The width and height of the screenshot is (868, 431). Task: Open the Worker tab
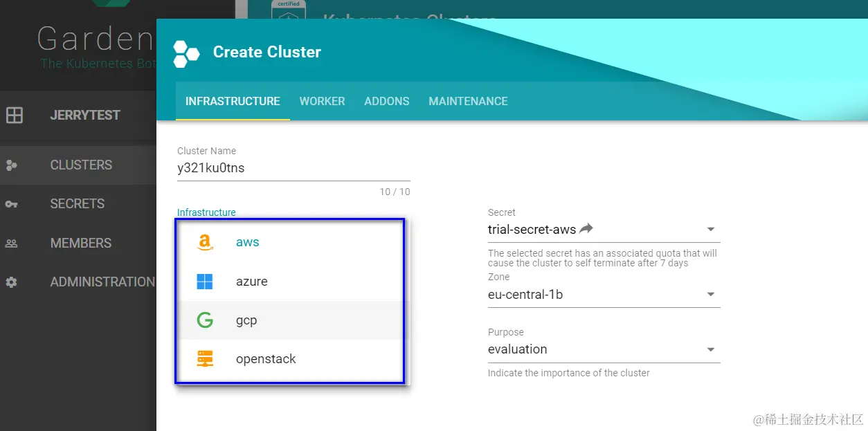point(322,101)
